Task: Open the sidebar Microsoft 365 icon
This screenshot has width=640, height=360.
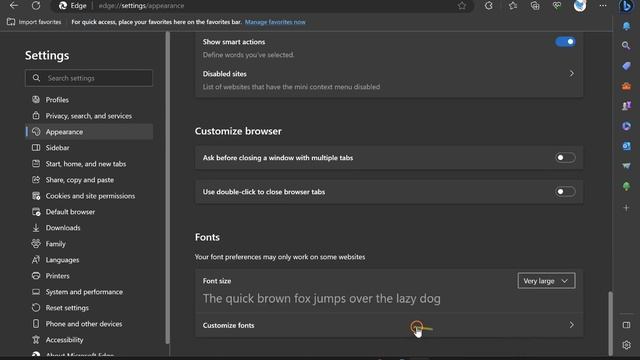Action: tap(626, 126)
